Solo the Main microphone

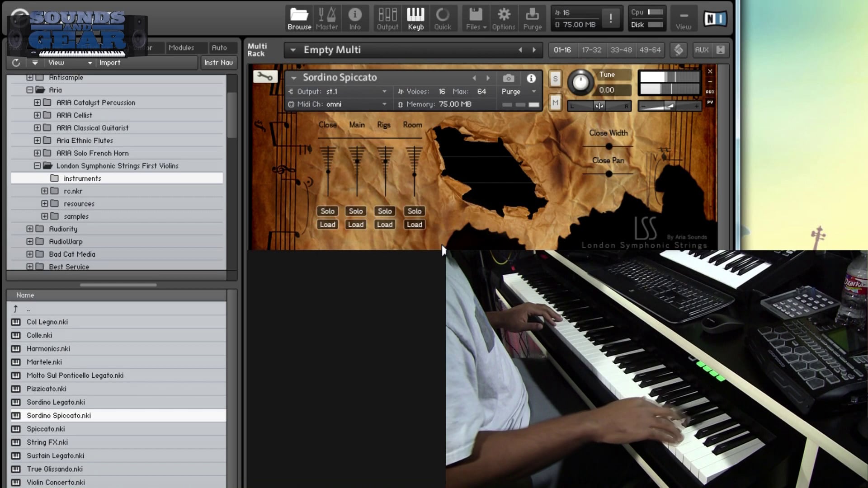(x=356, y=211)
